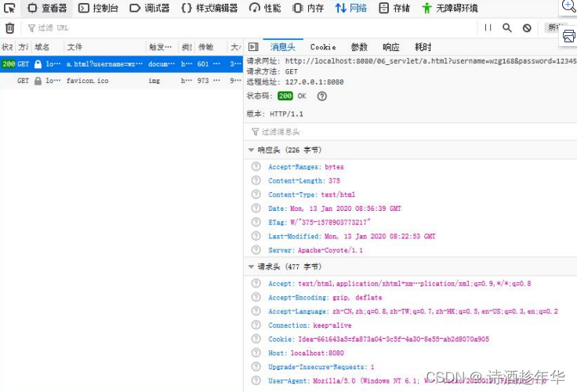Open the request blocking icon
The width and height of the screenshot is (577, 392).
pyautogui.click(x=527, y=28)
